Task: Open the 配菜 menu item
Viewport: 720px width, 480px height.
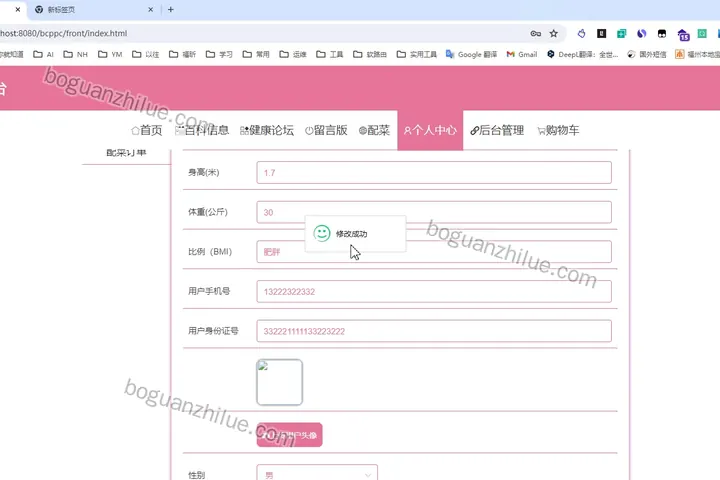Action: tap(374, 130)
